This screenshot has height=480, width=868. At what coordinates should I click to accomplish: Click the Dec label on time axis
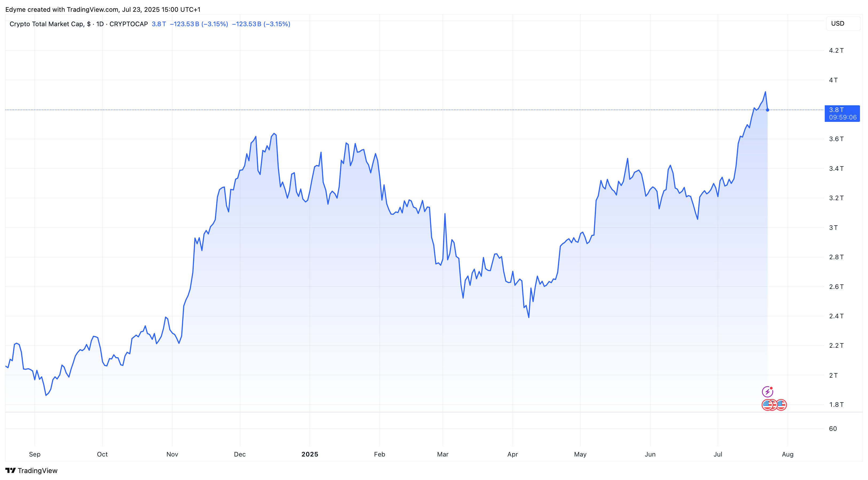click(240, 454)
